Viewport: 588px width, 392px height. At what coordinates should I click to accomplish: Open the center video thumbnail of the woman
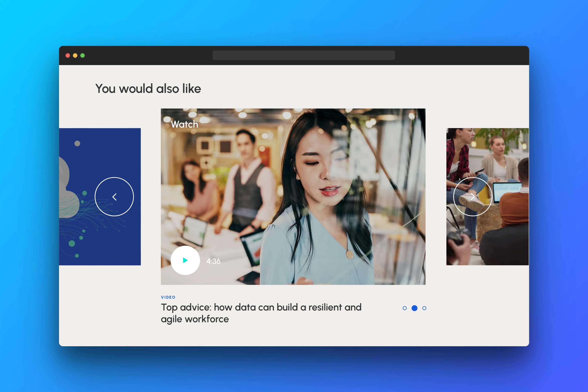click(x=293, y=196)
